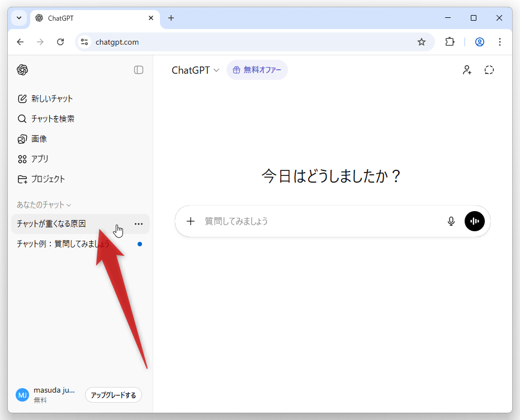Click the アップグレードする upgrade button
This screenshot has width=520, height=420.
pyautogui.click(x=114, y=395)
